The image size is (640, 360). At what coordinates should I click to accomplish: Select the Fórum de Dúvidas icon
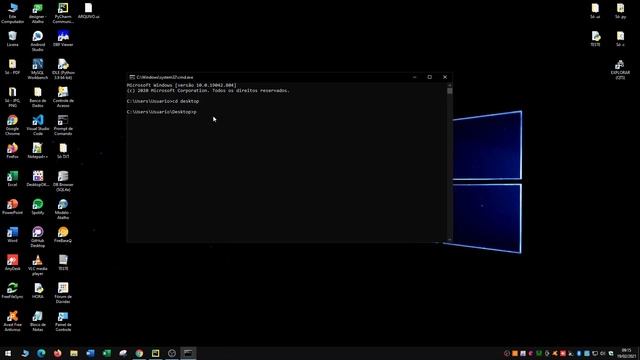point(63,293)
